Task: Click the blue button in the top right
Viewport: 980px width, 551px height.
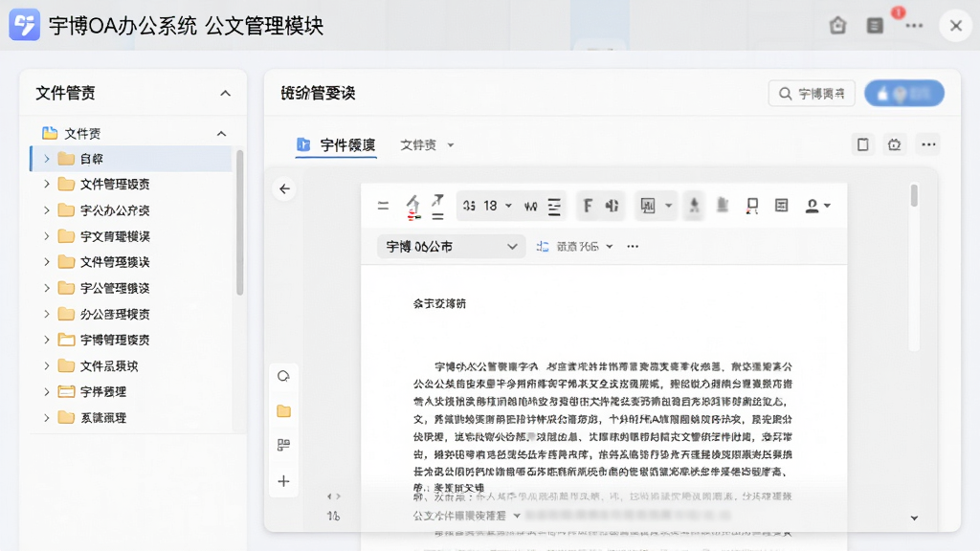Action: (x=903, y=94)
